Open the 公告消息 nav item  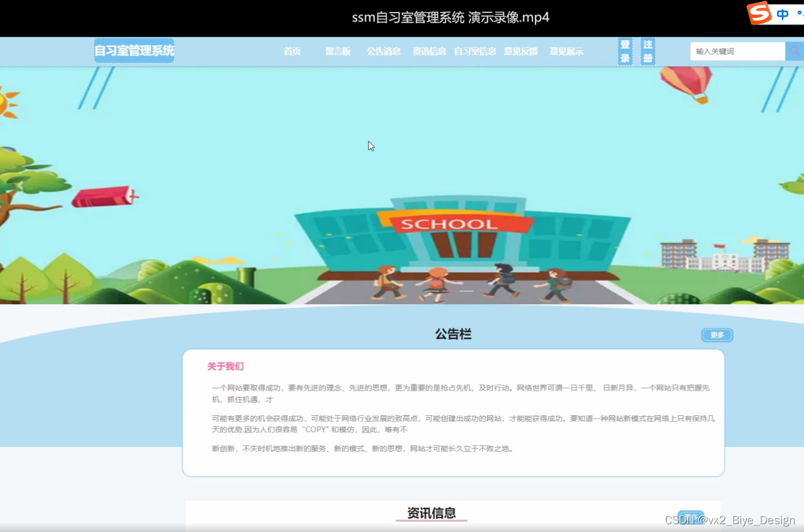pyautogui.click(x=384, y=52)
